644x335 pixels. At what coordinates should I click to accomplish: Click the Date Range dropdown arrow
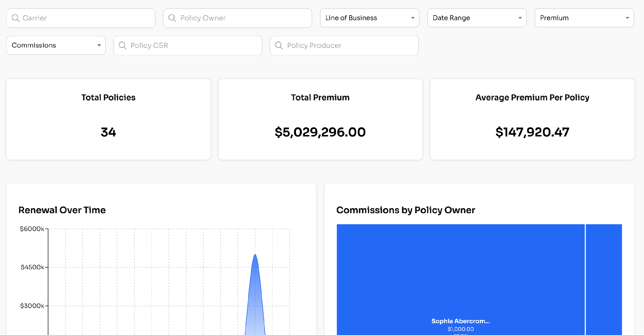pos(520,18)
